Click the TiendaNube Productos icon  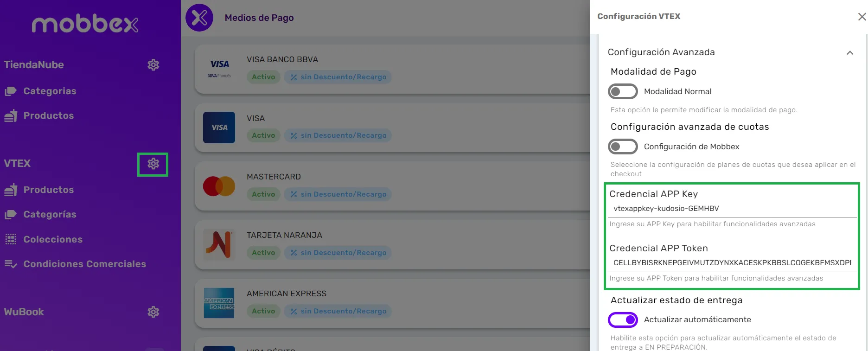(x=11, y=115)
